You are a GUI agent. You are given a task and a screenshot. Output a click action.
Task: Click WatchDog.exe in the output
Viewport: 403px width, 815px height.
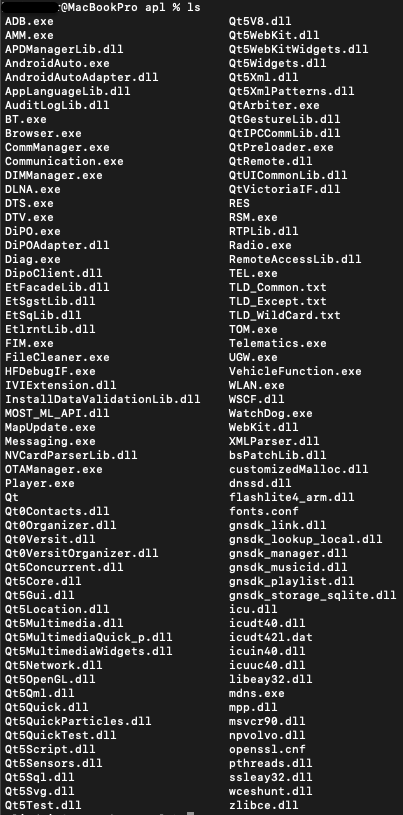coord(270,413)
